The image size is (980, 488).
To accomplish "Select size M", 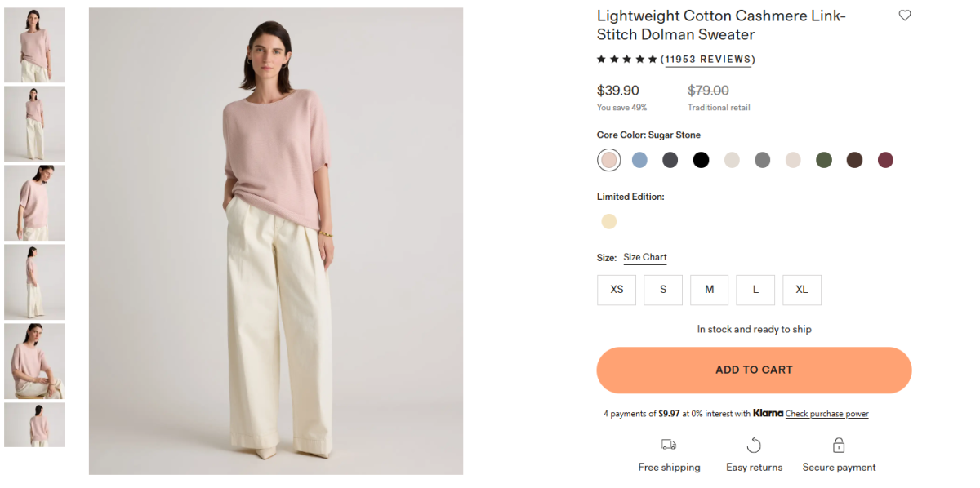I will point(709,290).
